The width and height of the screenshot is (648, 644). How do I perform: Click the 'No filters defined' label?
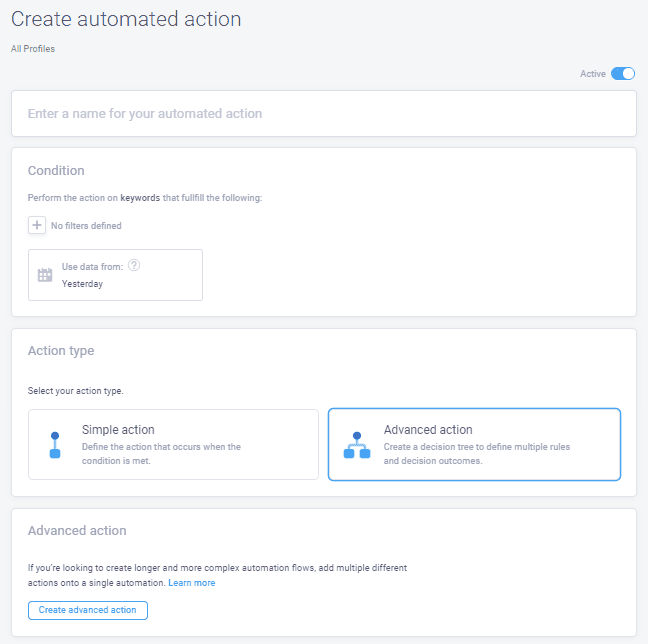pyautogui.click(x=86, y=226)
